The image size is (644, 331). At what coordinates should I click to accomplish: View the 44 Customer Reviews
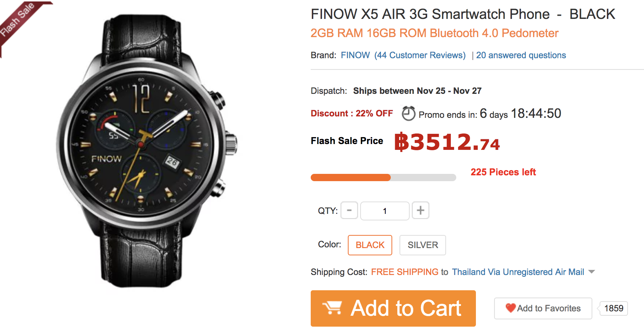[x=420, y=55]
